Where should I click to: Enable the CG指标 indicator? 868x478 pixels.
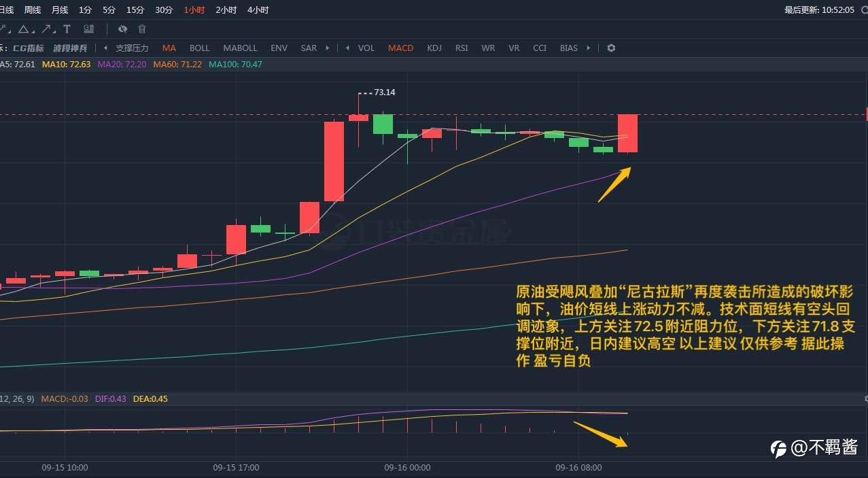(x=28, y=48)
